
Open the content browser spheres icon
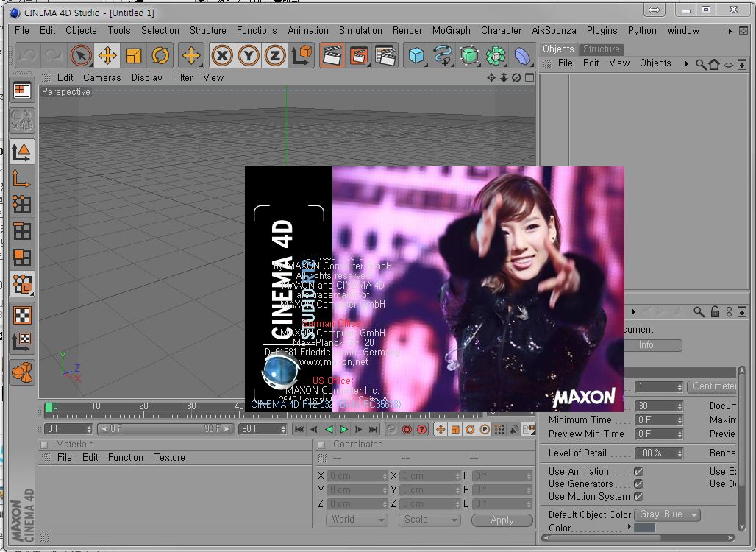tap(22, 372)
